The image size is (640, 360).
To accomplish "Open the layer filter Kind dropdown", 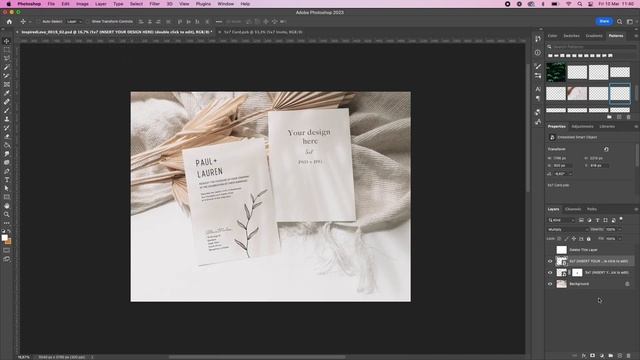I will coord(561,220).
